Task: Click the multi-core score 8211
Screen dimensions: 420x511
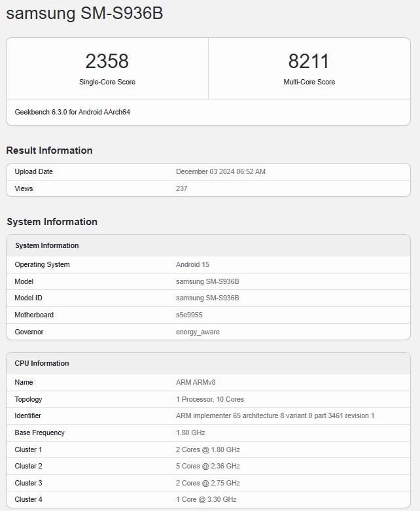Action: click(309, 62)
